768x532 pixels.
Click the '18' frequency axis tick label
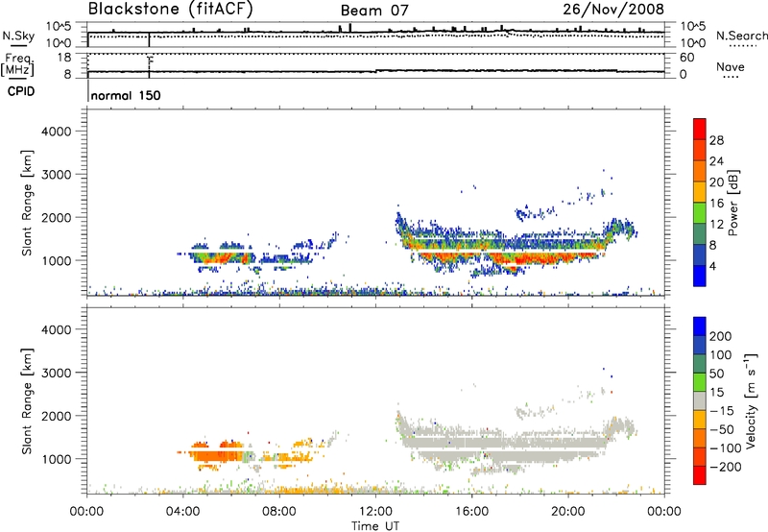click(x=64, y=58)
